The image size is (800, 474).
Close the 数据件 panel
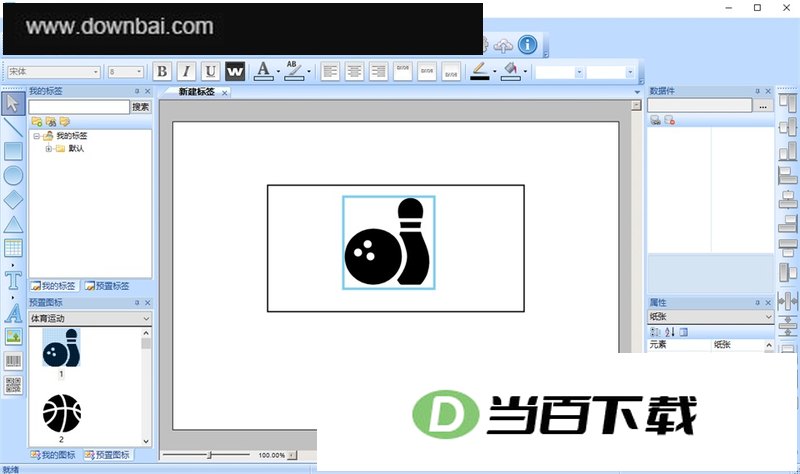click(768, 91)
